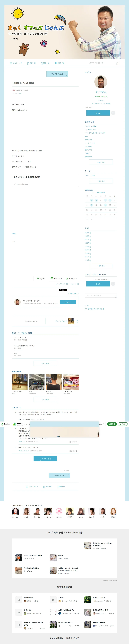Open recent article "いくらでも食べちゃうやつ"

[x=95, y=133]
